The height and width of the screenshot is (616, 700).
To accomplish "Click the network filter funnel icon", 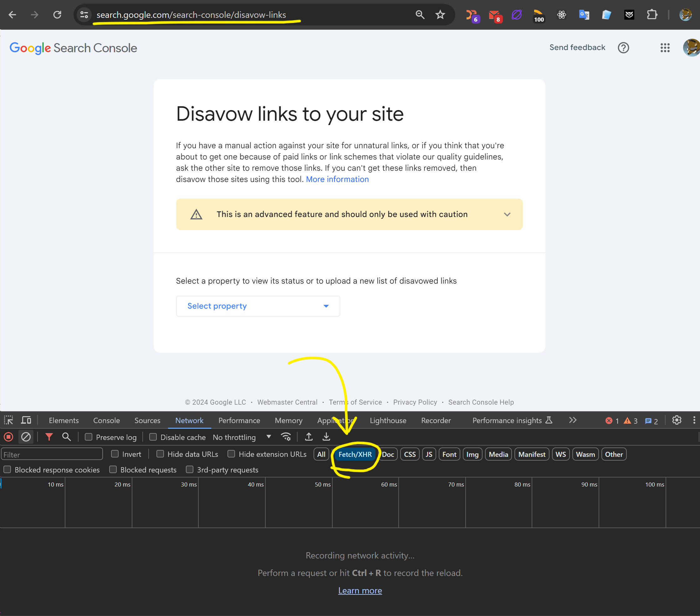I will tap(49, 437).
